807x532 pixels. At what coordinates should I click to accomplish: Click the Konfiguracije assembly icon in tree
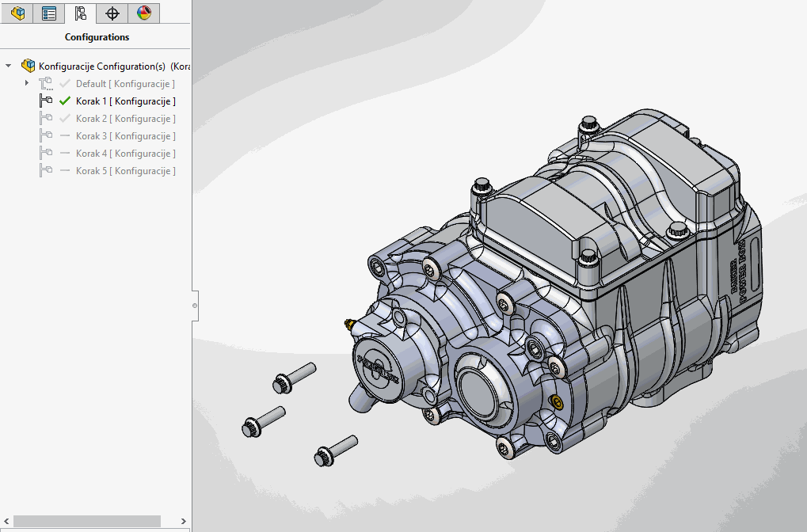coord(29,66)
